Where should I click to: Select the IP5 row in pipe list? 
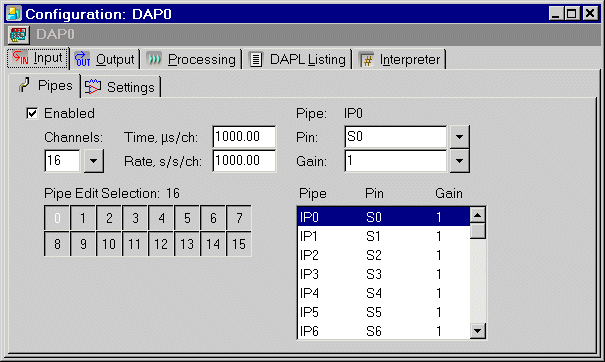384,312
